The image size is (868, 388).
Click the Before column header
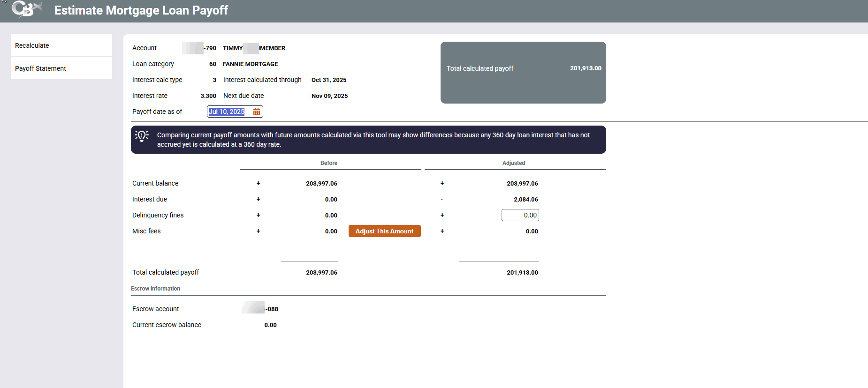(329, 163)
